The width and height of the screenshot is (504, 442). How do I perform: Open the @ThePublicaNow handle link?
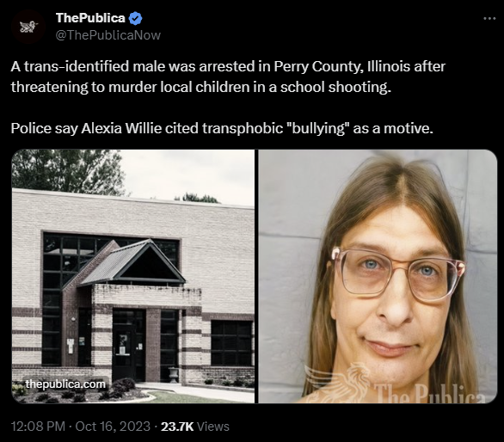108,35
